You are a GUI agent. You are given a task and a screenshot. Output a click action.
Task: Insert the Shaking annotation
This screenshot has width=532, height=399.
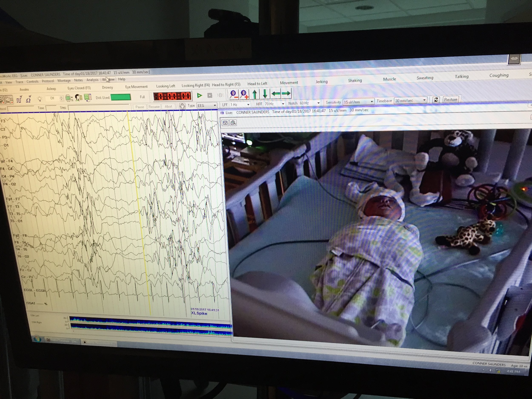355,80
